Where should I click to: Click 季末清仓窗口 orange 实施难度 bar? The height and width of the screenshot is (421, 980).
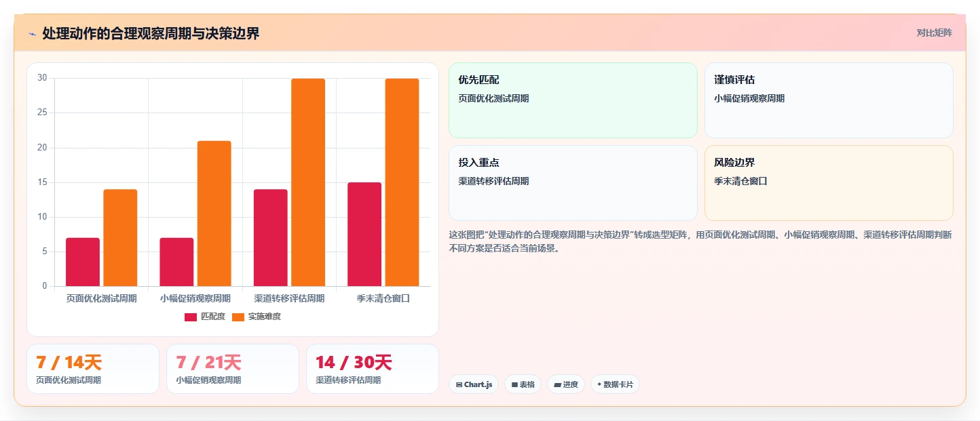click(x=402, y=182)
